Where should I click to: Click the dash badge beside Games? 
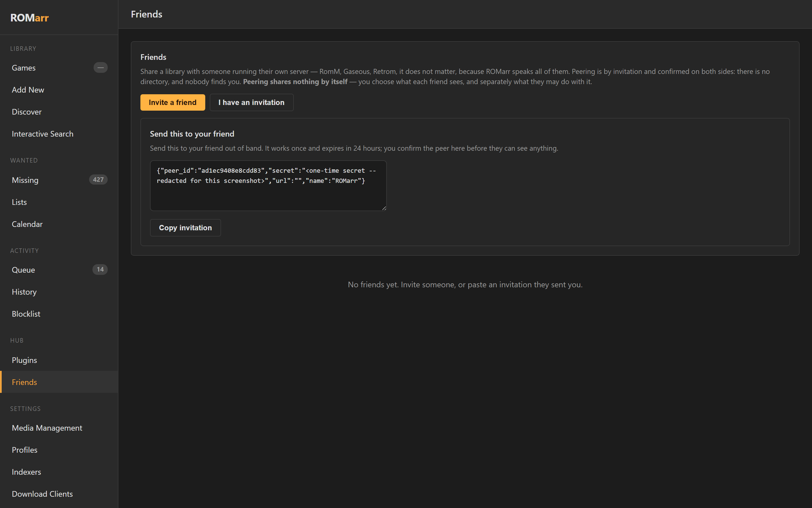click(100, 67)
